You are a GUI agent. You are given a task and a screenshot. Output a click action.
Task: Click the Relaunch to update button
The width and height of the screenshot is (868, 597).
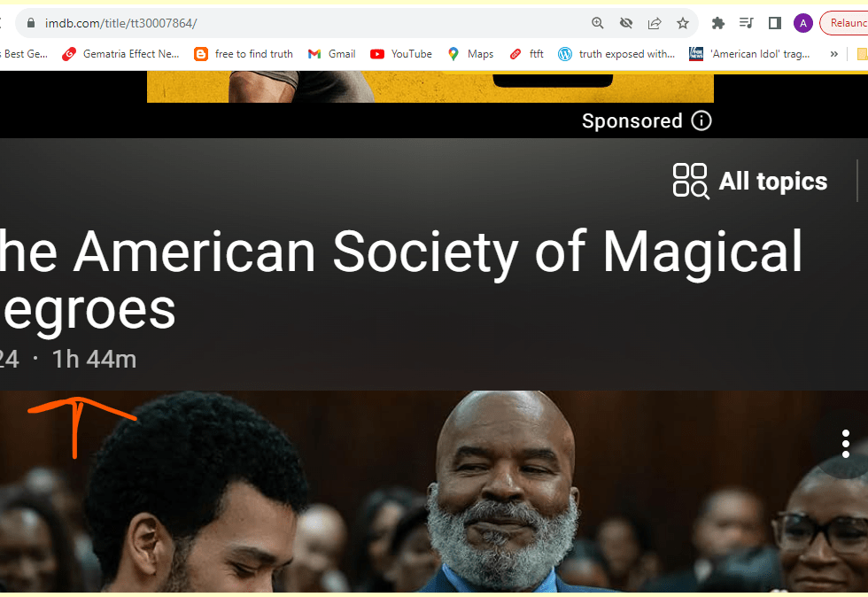(845, 23)
